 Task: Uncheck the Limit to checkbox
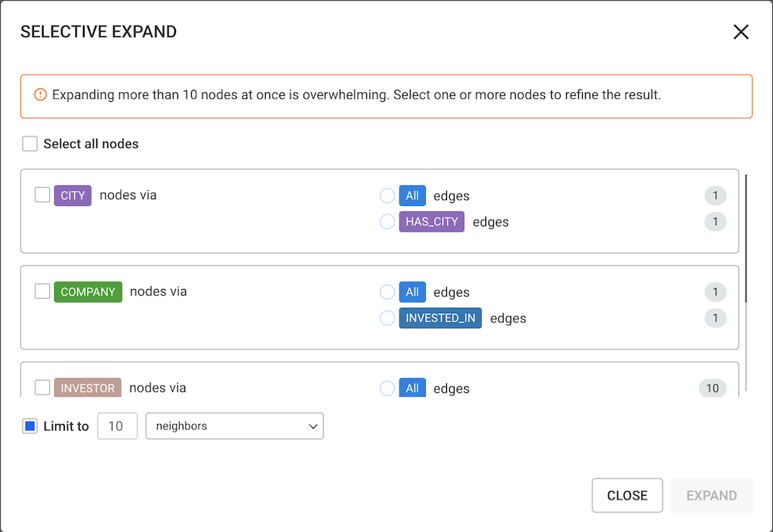30,426
